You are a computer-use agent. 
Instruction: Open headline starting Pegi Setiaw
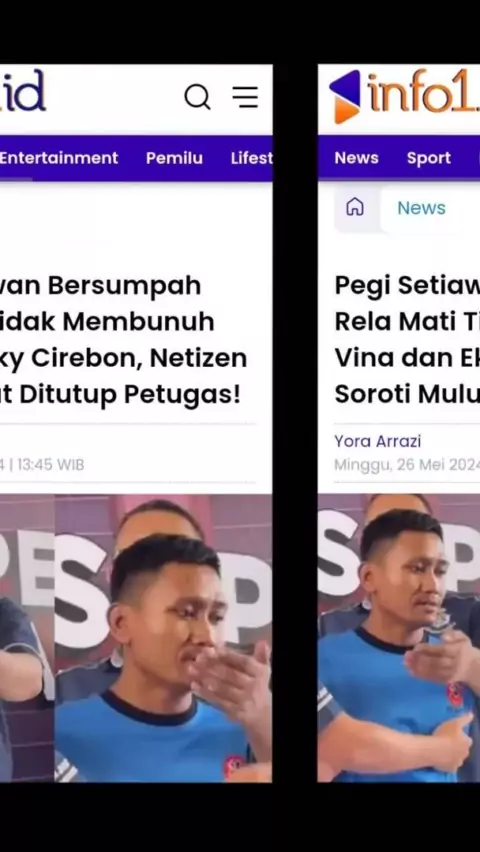click(x=407, y=340)
